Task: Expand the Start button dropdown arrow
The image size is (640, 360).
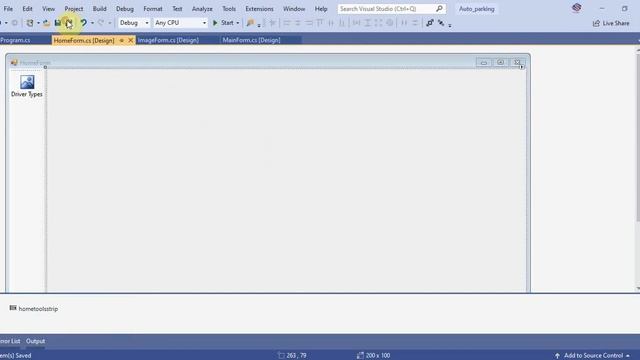Action: point(238,23)
